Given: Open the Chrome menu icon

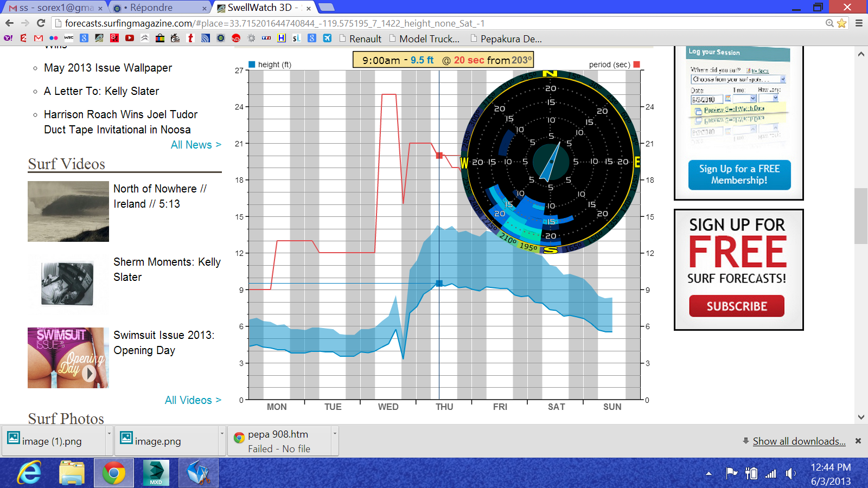Looking at the screenshot, I should coord(859,23).
